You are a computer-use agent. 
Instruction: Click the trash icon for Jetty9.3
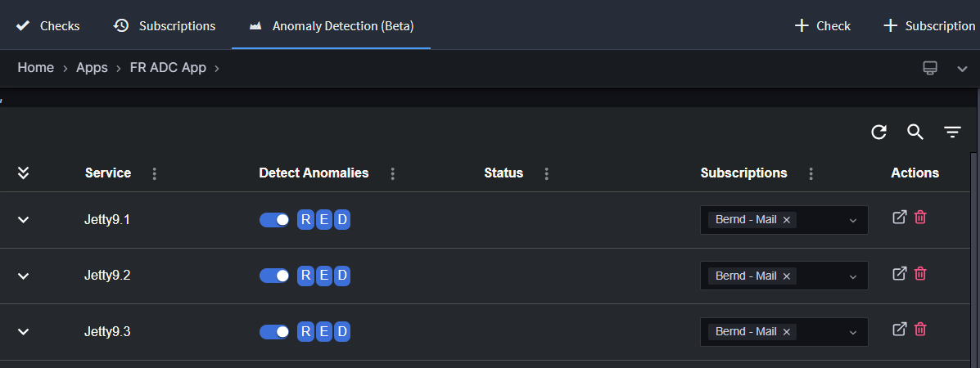(x=920, y=330)
